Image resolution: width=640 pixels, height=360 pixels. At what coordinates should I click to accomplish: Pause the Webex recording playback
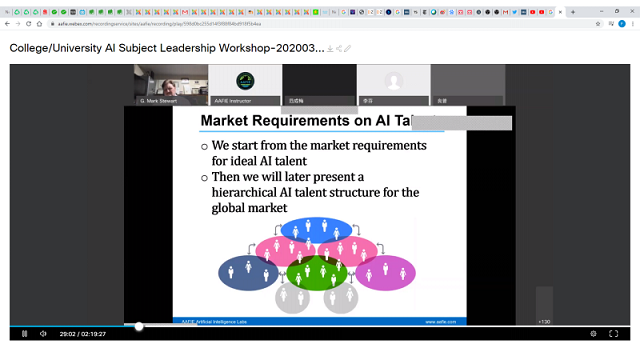(x=24, y=333)
